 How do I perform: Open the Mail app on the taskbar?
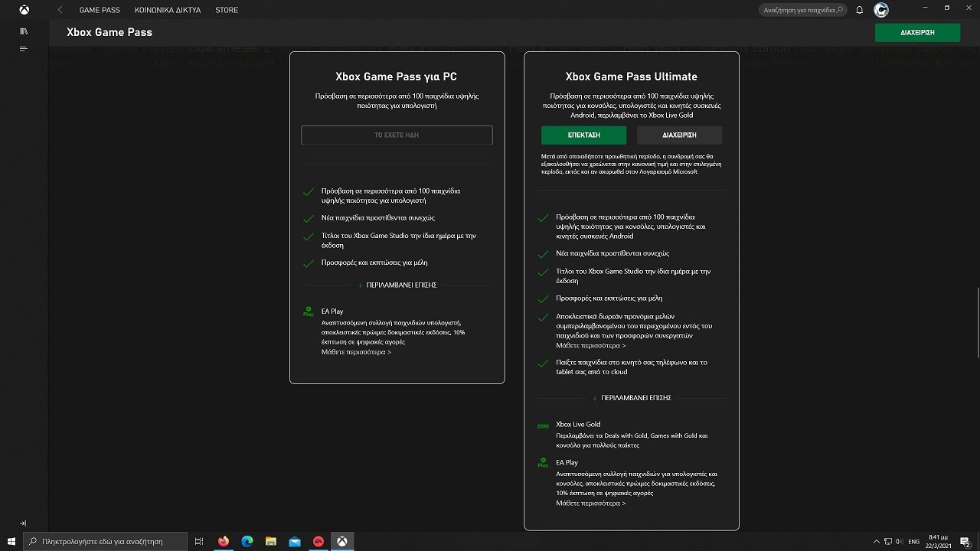(x=295, y=541)
